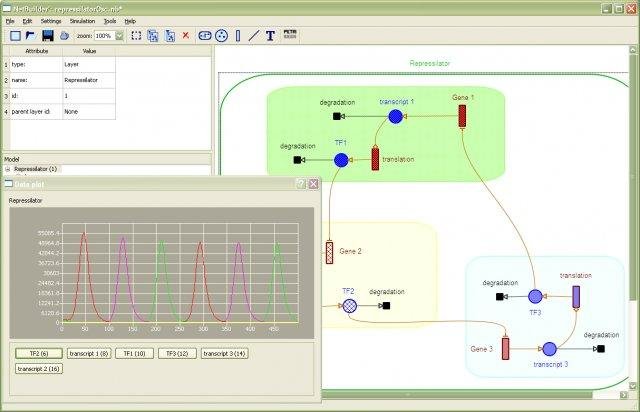This screenshot has width=640, height=412.
Task: Delete selection with the red X icon
Action: pos(186,36)
